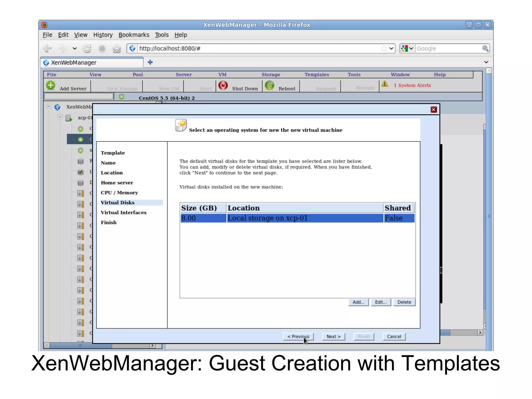Click the Edit... disk button
The height and width of the screenshot is (399, 532).
(x=381, y=302)
